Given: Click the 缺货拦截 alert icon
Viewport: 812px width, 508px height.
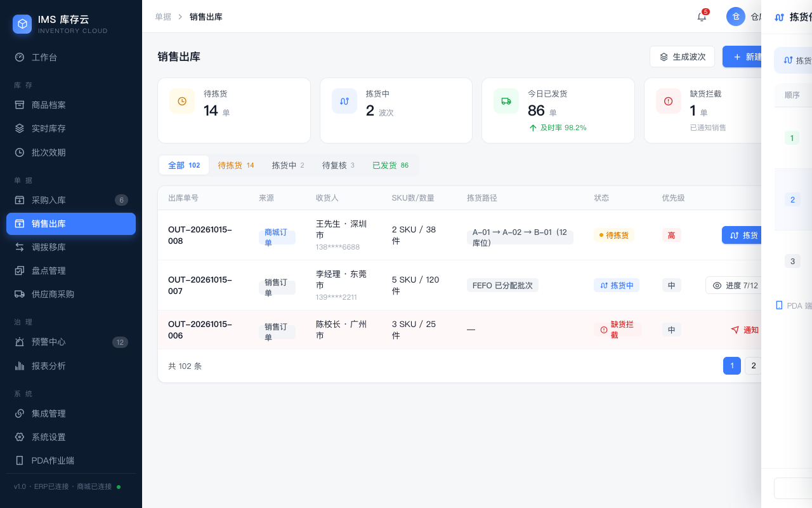Looking at the screenshot, I should pyautogui.click(x=669, y=101).
